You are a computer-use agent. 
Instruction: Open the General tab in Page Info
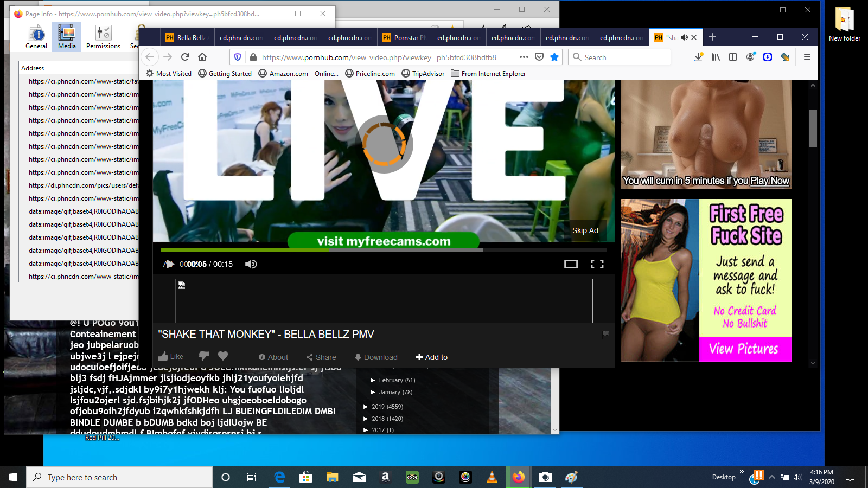point(36,37)
